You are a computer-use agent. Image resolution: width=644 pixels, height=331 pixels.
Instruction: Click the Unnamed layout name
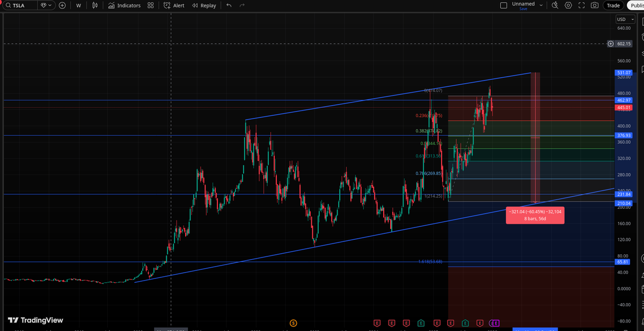[523, 4]
